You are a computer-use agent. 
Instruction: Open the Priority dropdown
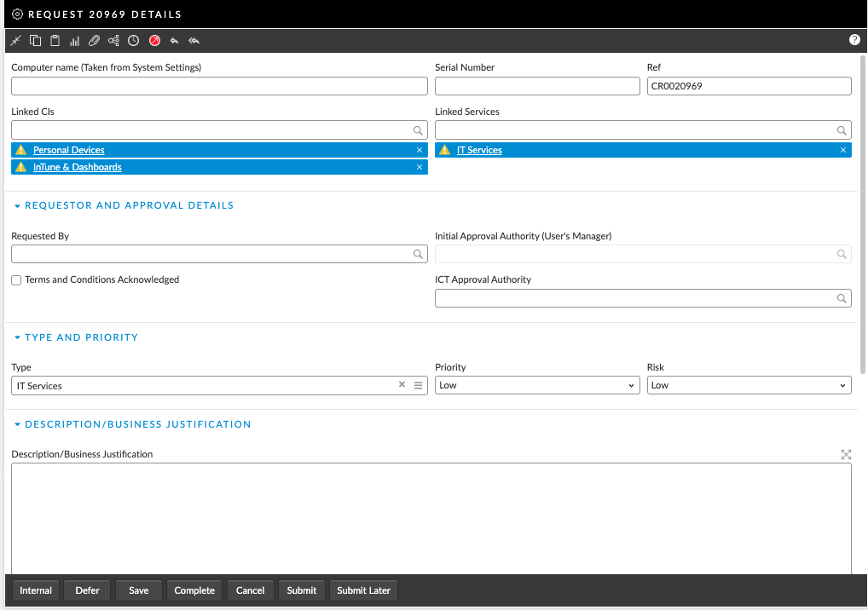pyautogui.click(x=536, y=385)
